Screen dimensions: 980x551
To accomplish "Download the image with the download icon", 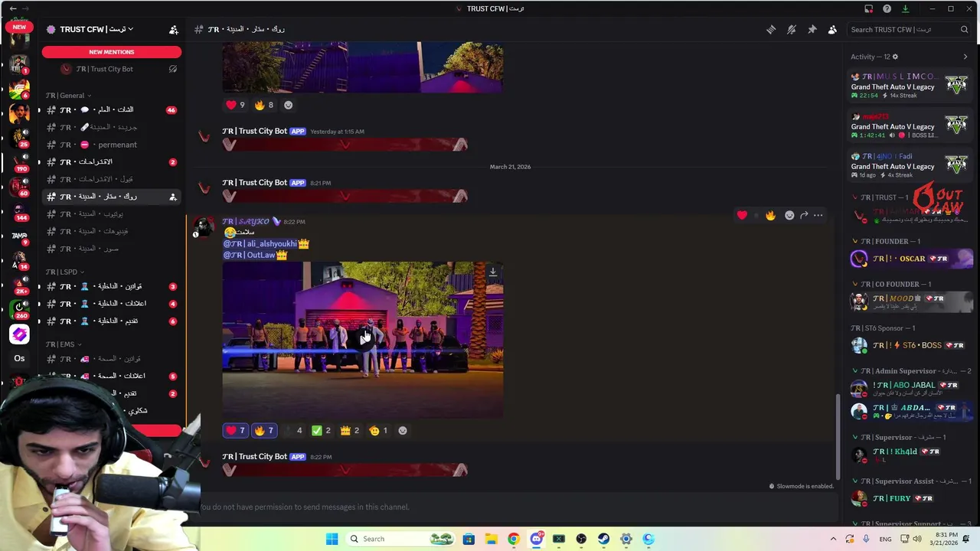I will (493, 272).
